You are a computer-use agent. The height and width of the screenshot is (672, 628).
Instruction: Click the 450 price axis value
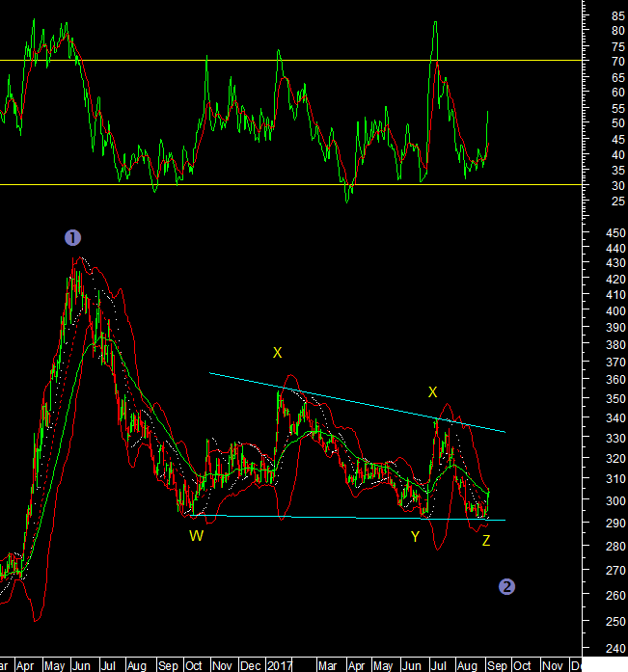(615, 233)
